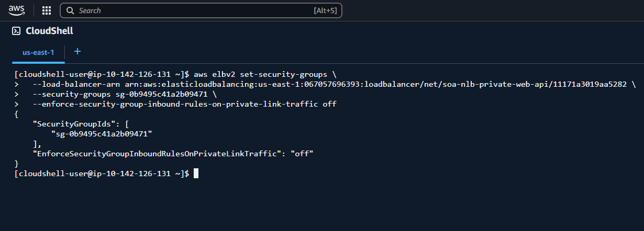Open a new terminal tab with plus

[x=77, y=51]
